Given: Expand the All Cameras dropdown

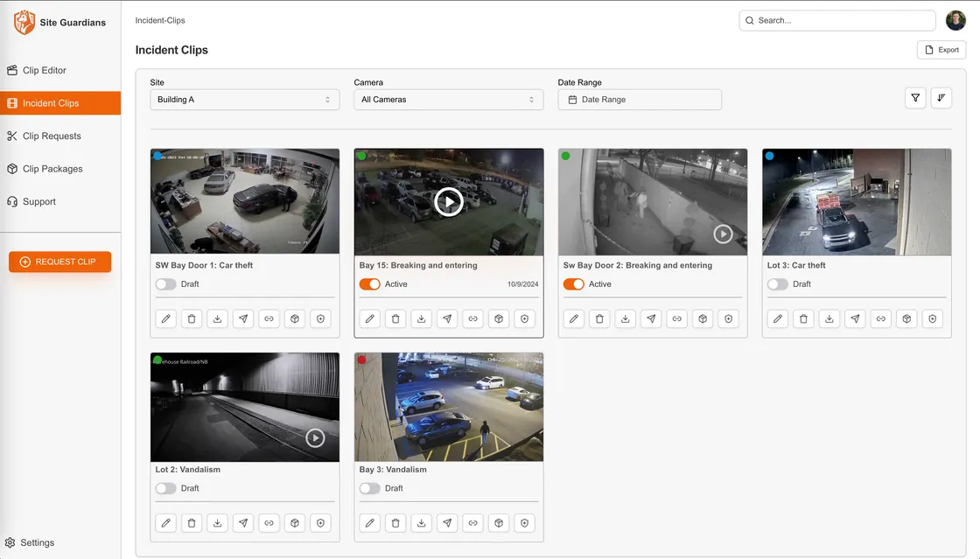Looking at the screenshot, I should 448,100.
